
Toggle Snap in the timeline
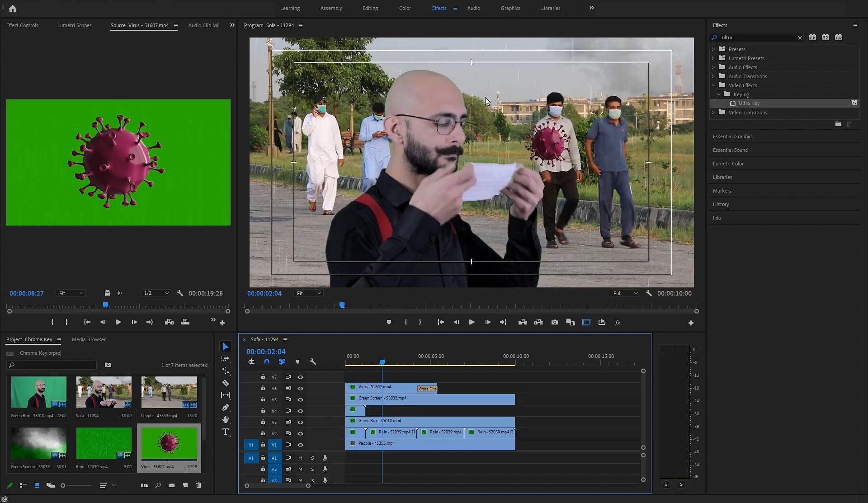pos(267,362)
